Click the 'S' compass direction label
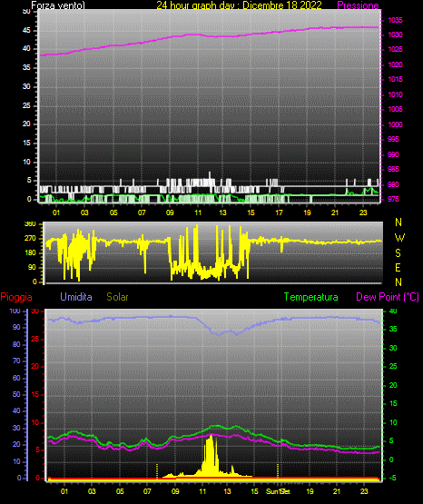423x504 pixels. click(398, 253)
